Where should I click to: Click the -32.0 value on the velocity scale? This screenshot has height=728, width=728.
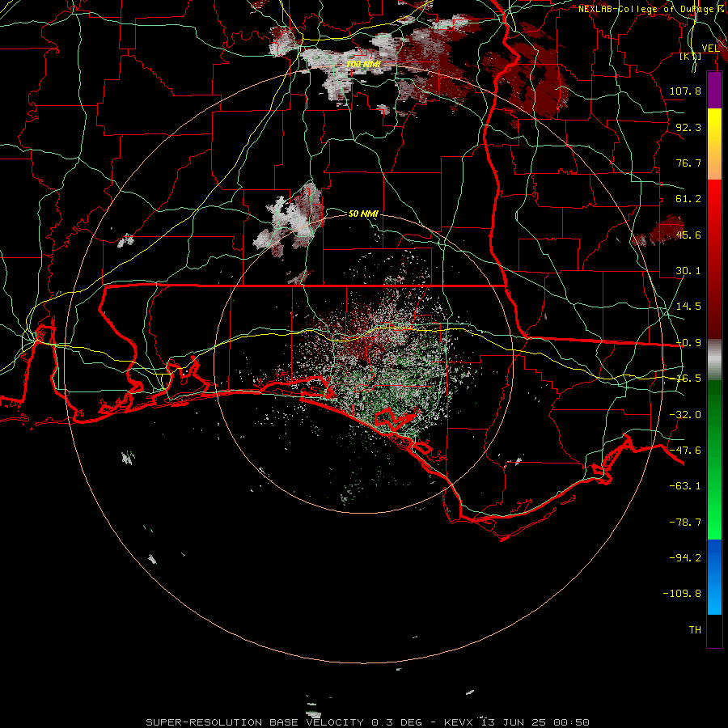pos(685,415)
